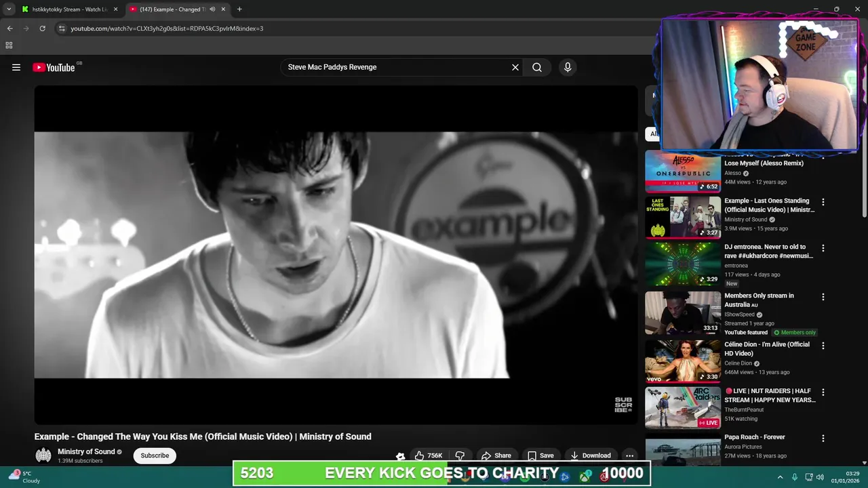Go to the YouTube home logo
This screenshot has height=488, width=868.
tap(54, 67)
